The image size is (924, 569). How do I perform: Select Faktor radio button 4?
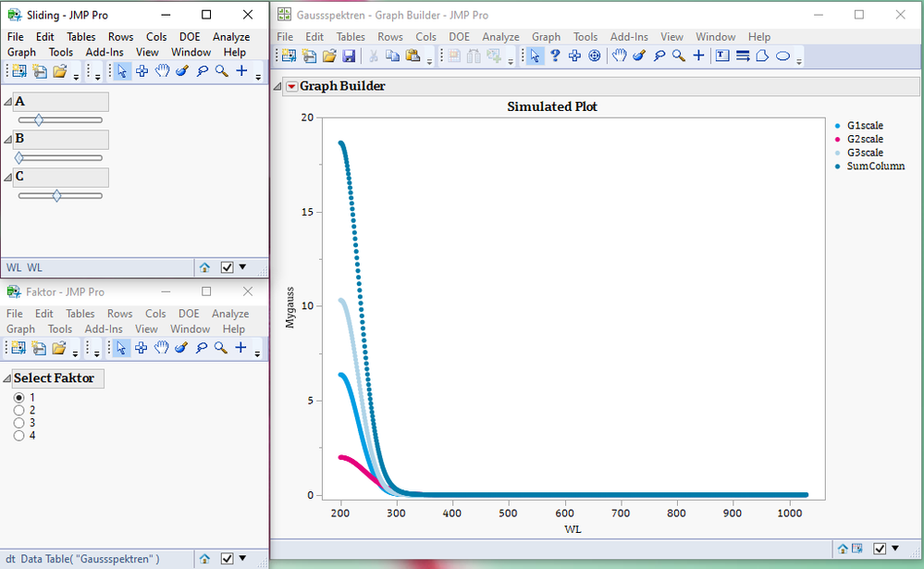click(x=20, y=435)
